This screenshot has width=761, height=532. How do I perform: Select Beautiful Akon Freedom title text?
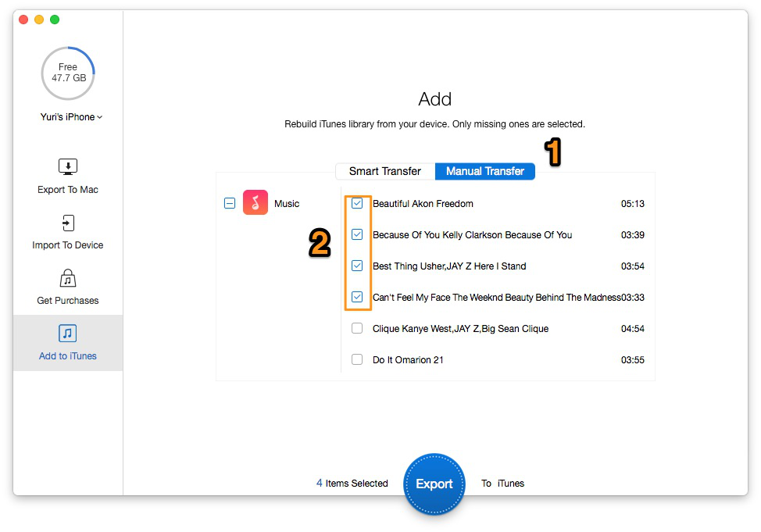click(x=423, y=204)
